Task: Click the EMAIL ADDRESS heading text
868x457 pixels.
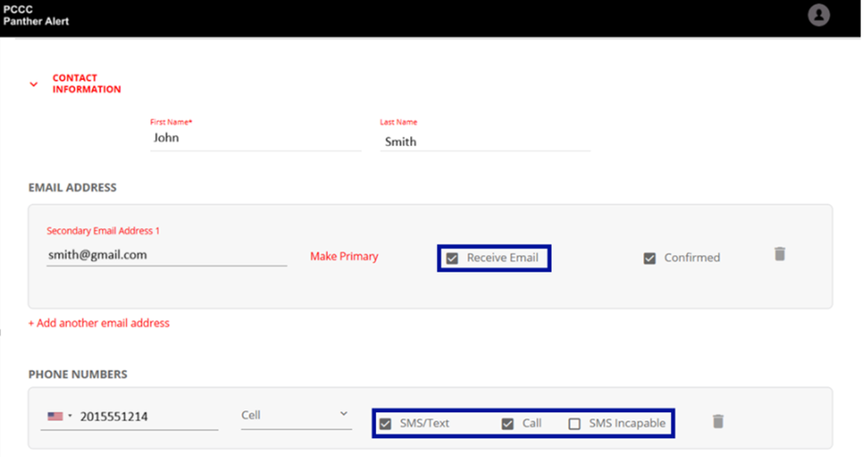Action: [73, 188]
